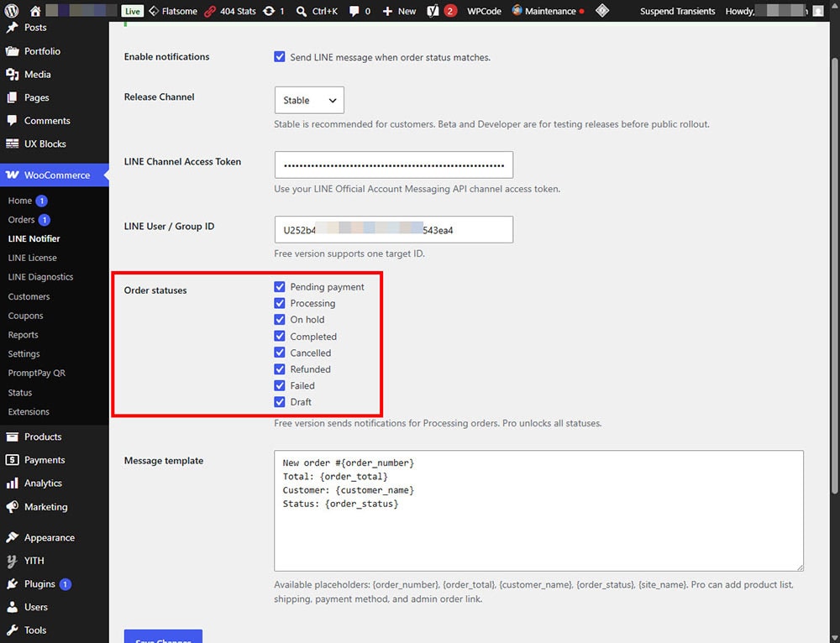Open the Coupons submenu item
The width and height of the screenshot is (840, 643).
[x=26, y=316]
